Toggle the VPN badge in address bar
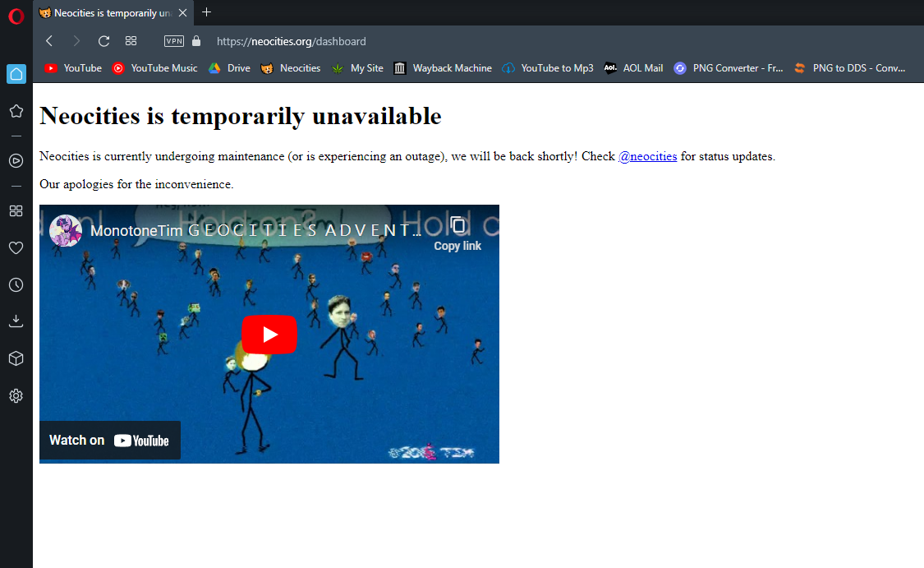Image resolution: width=924 pixels, height=568 pixels. pyautogui.click(x=174, y=41)
